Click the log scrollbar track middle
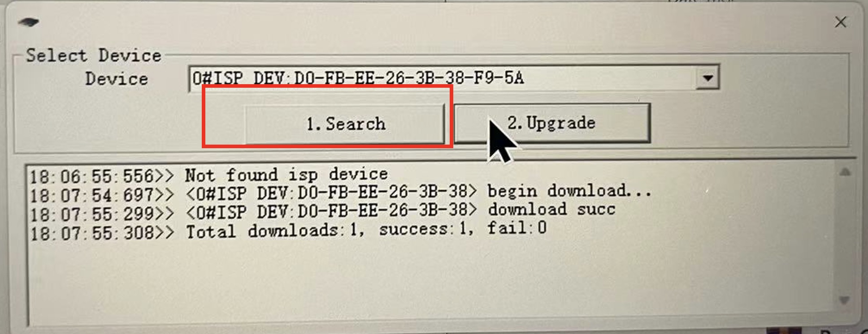This screenshot has width=868, height=334. [844, 236]
